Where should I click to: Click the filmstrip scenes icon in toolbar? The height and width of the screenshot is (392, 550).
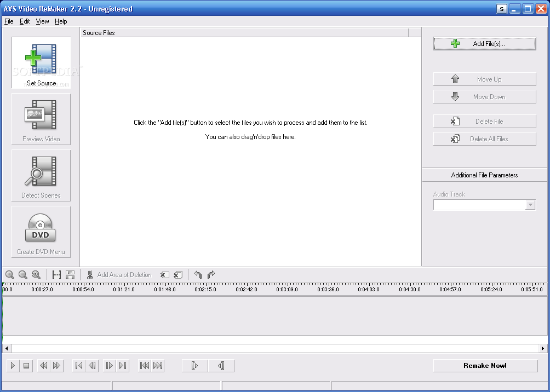70,274
